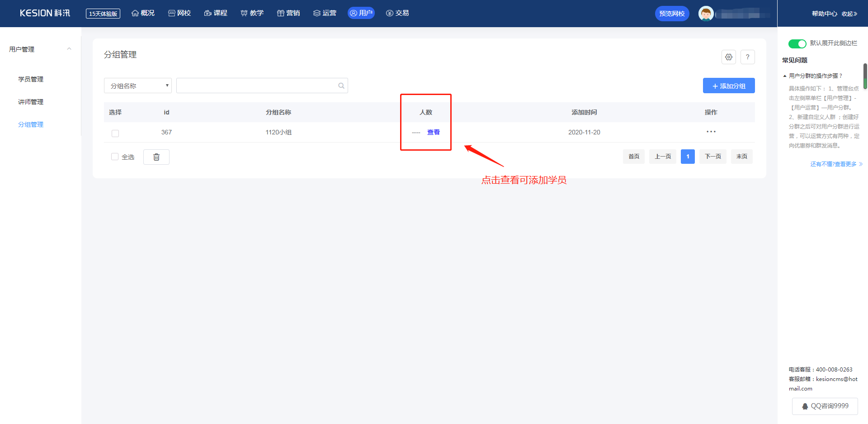Click the settings gear icon
868x424 pixels.
(x=728, y=57)
